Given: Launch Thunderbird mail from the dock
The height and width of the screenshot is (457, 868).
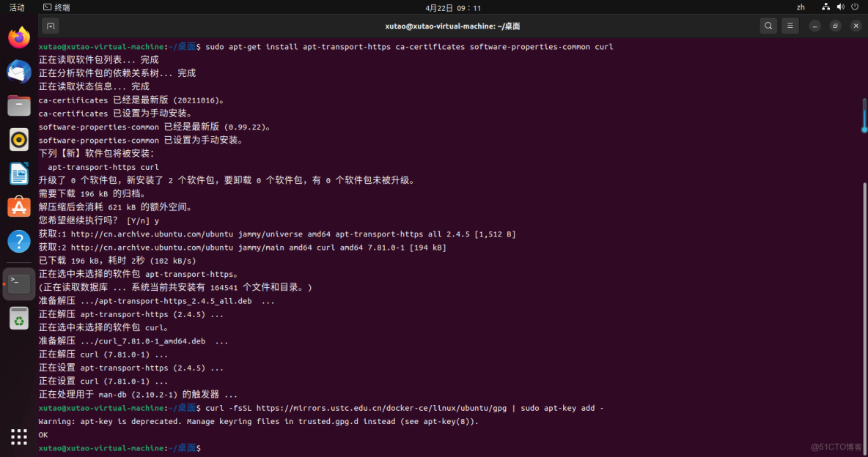Looking at the screenshot, I should [x=18, y=71].
